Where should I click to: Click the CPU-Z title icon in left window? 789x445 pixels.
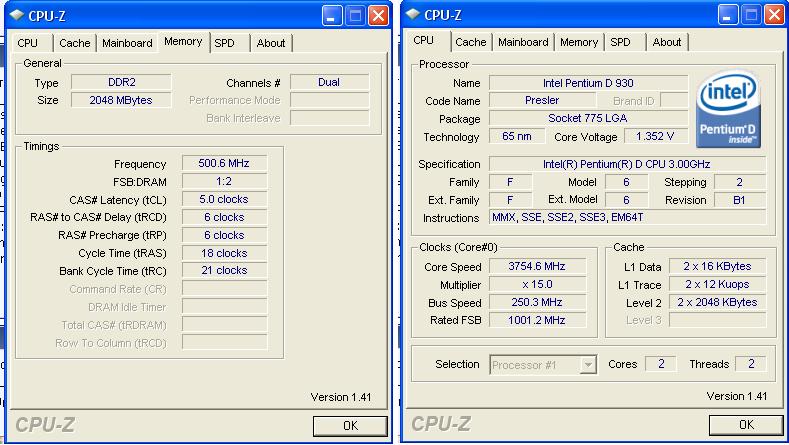(x=17, y=15)
